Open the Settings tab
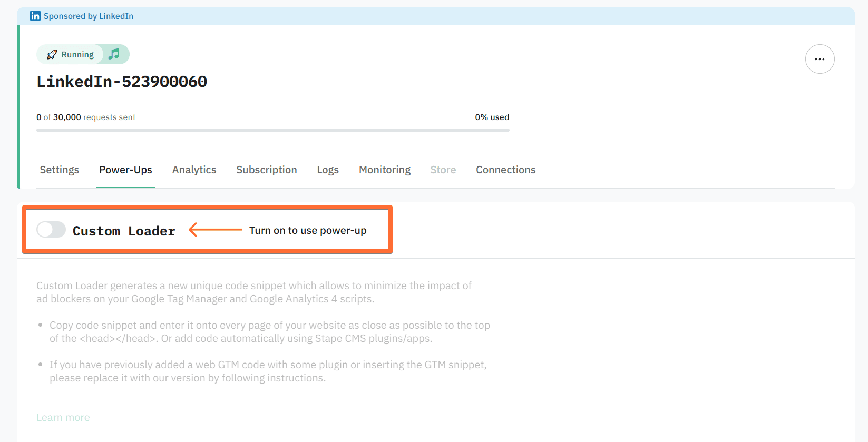 point(60,170)
